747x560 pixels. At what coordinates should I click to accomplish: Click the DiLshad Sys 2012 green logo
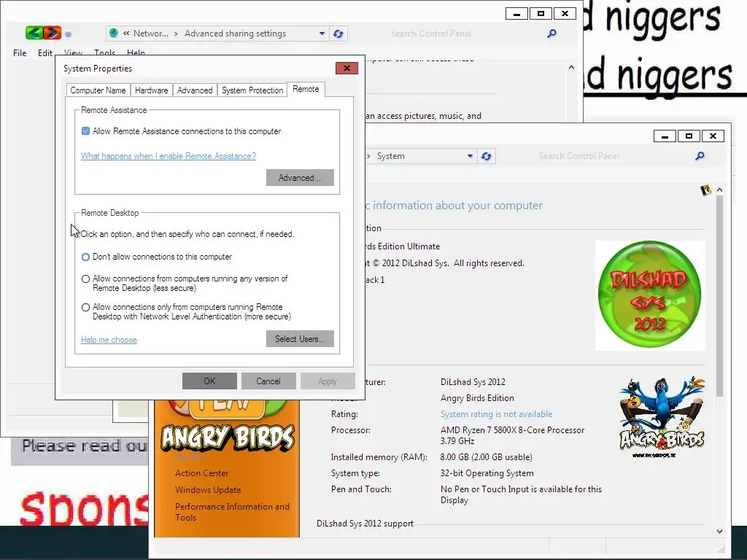pyautogui.click(x=650, y=295)
